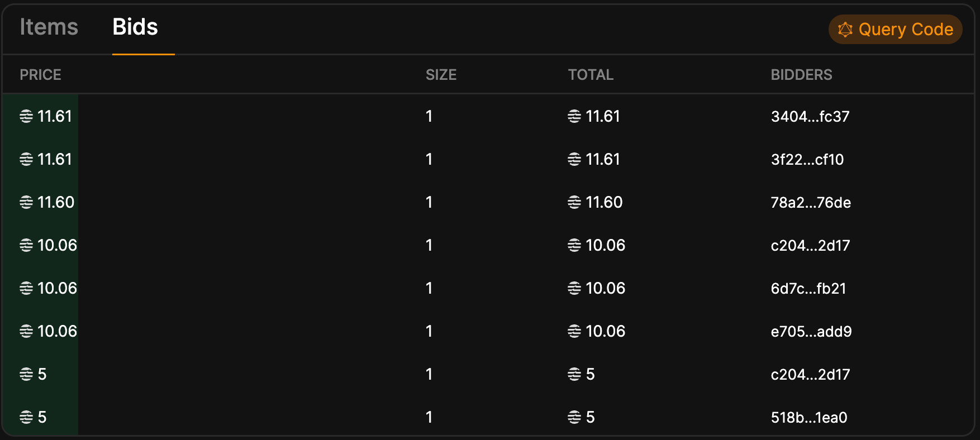Select the Bids tab
The height and width of the screenshot is (440, 980).
(x=135, y=27)
